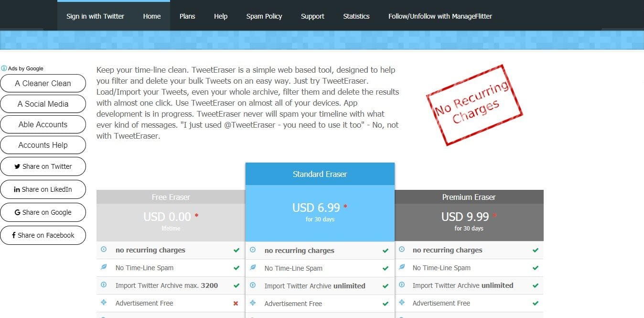This screenshot has width=644, height=318.
Task: Click the green check for Standard Eraser's No Time-Line Spam
Action: click(x=386, y=268)
